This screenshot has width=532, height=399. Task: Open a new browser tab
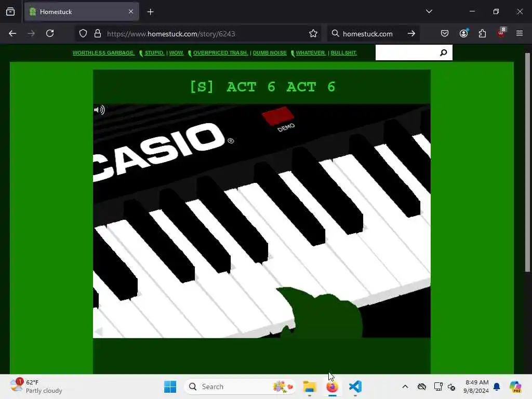point(151,12)
